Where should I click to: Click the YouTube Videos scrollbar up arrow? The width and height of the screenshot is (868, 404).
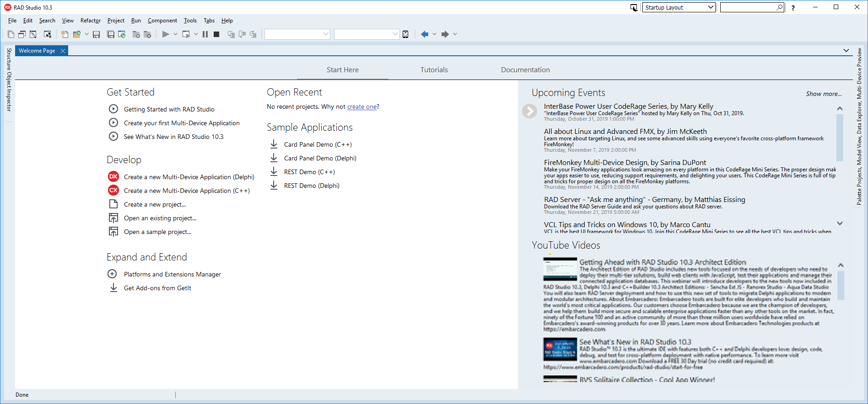pos(841,265)
